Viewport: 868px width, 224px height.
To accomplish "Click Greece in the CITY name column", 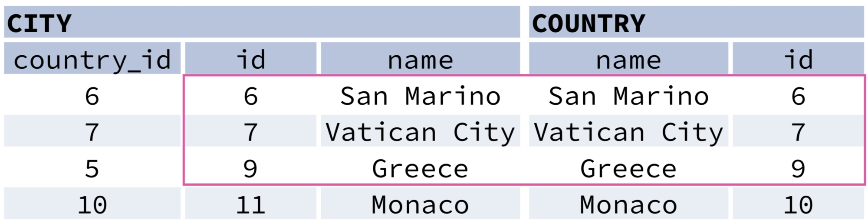I will click(x=420, y=169).
